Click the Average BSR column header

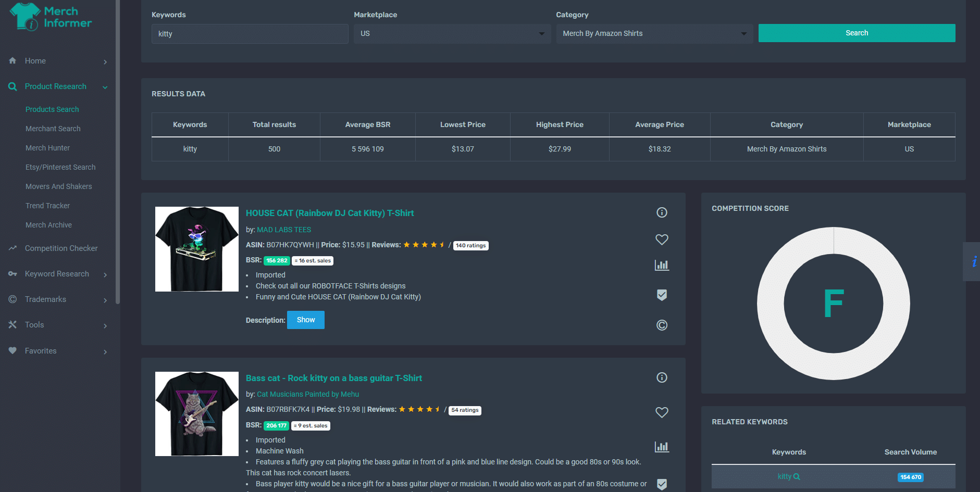pyautogui.click(x=368, y=124)
